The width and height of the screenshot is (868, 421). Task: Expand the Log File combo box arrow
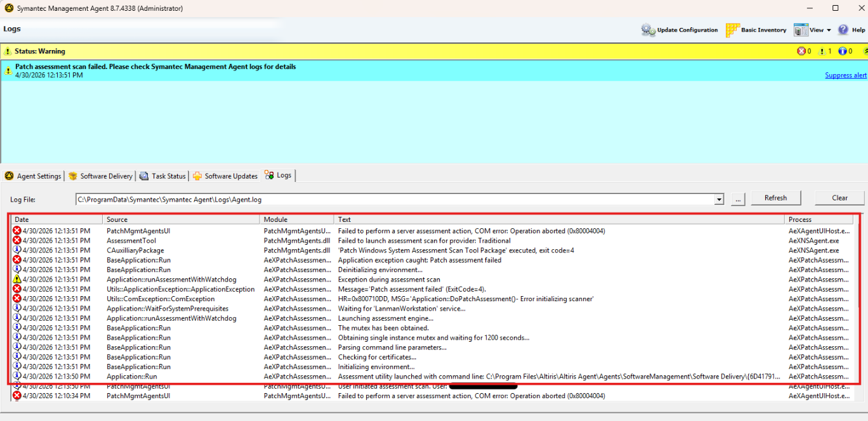pyautogui.click(x=719, y=199)
